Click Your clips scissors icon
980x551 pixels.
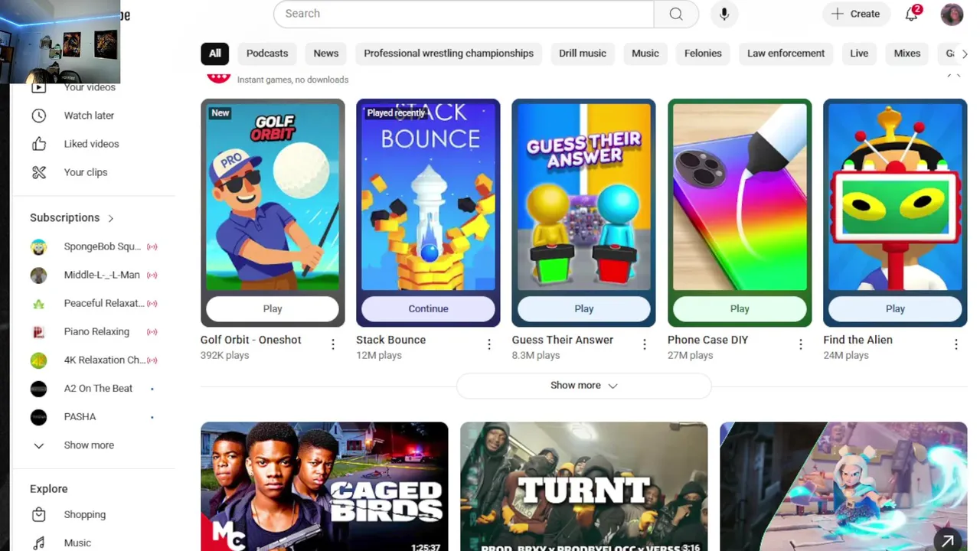(x=39, y=172)
